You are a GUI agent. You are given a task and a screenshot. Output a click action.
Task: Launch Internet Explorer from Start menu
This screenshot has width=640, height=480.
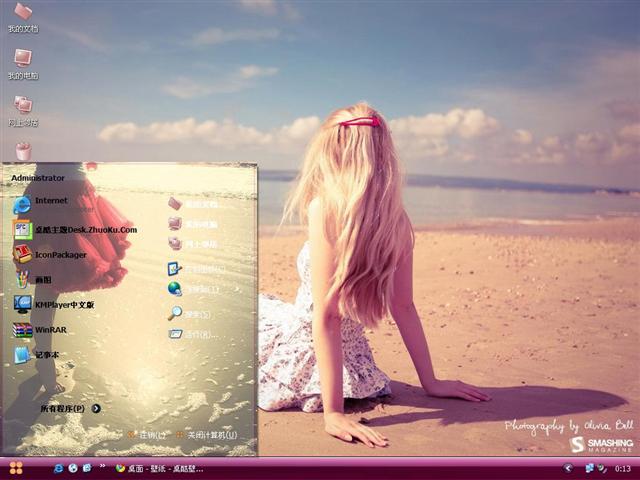50,201
